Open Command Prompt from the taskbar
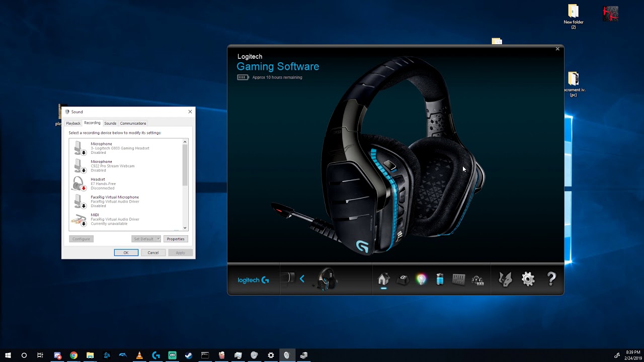The image size is (644, 362). coord(205,355)
